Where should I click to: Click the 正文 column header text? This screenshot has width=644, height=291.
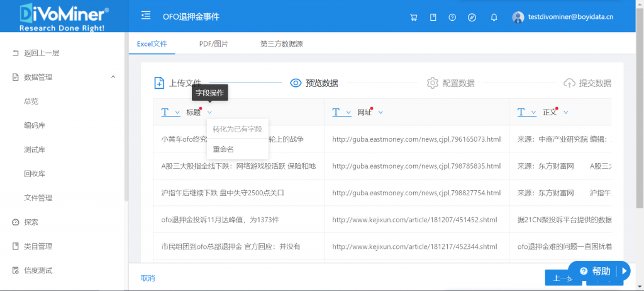tap(550, 112)
